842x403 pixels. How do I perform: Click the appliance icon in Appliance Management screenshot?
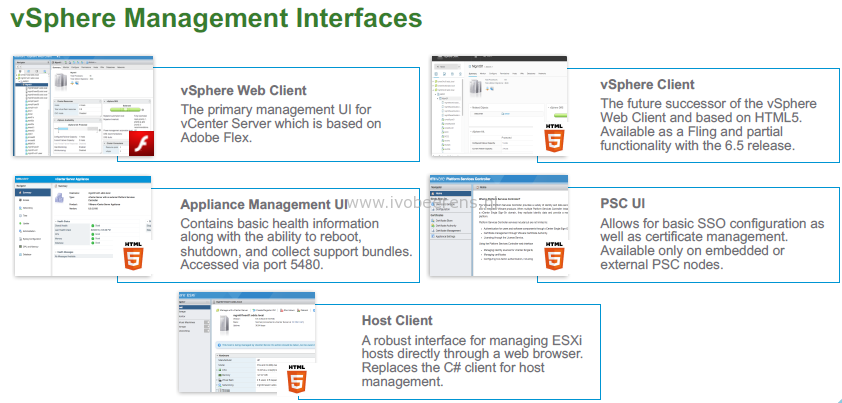point(59,198)
